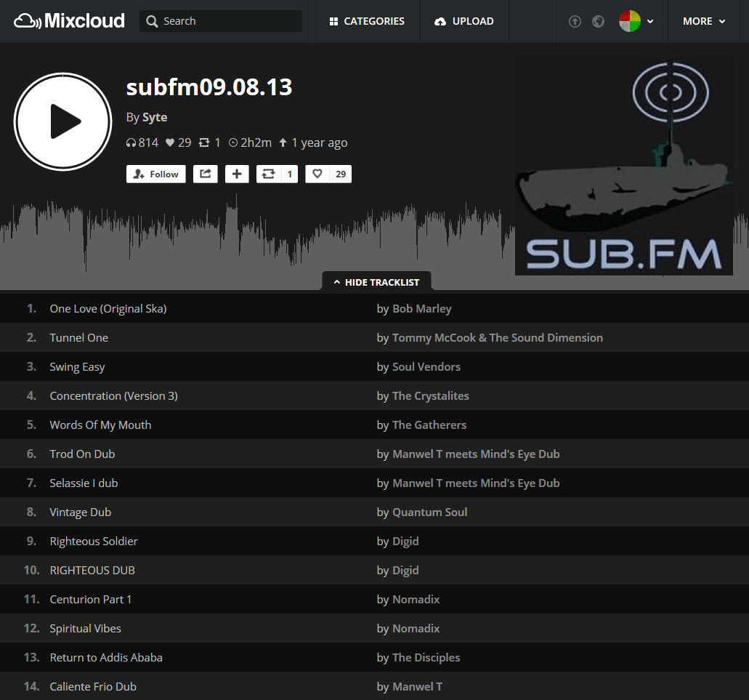The width and height of the screenshot is (749, 700).
Task: Open artist Manwel T on row 14
Action: [x=417, y=687]
